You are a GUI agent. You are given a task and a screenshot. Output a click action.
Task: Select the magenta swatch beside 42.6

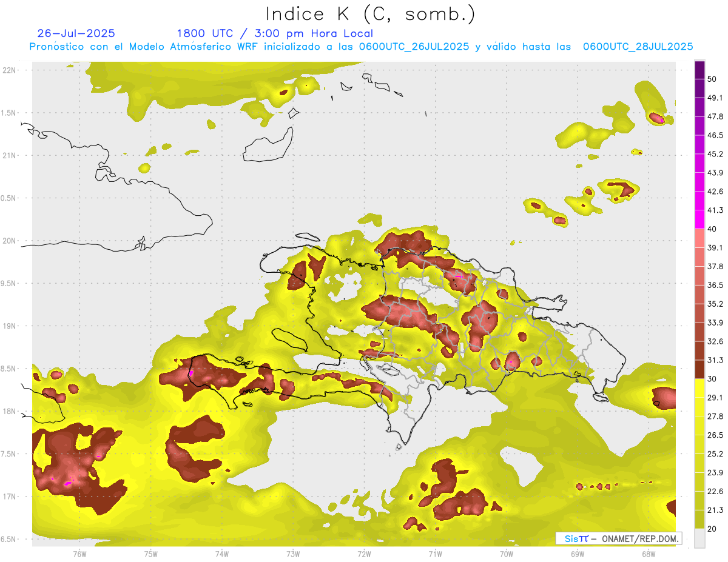click(x=700, y=182)
